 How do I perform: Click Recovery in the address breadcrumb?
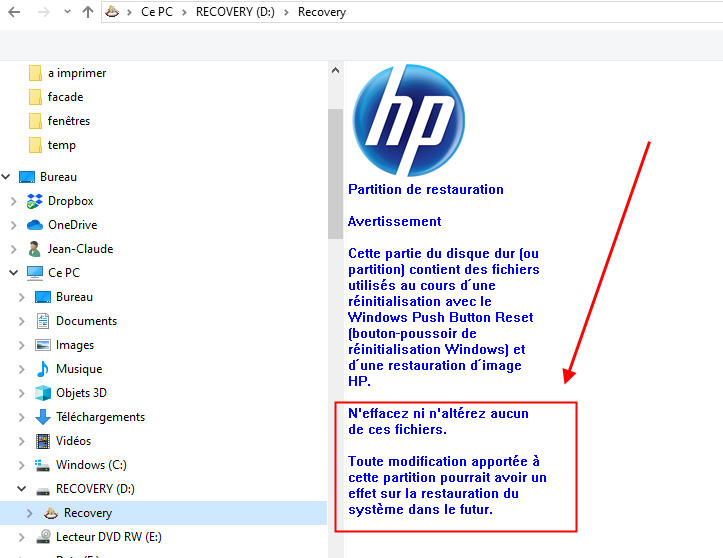tap(322, 12)
